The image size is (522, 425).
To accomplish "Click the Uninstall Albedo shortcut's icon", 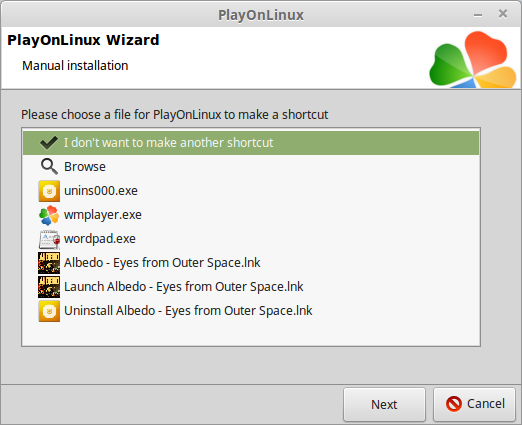I will (x=49, y=311).
